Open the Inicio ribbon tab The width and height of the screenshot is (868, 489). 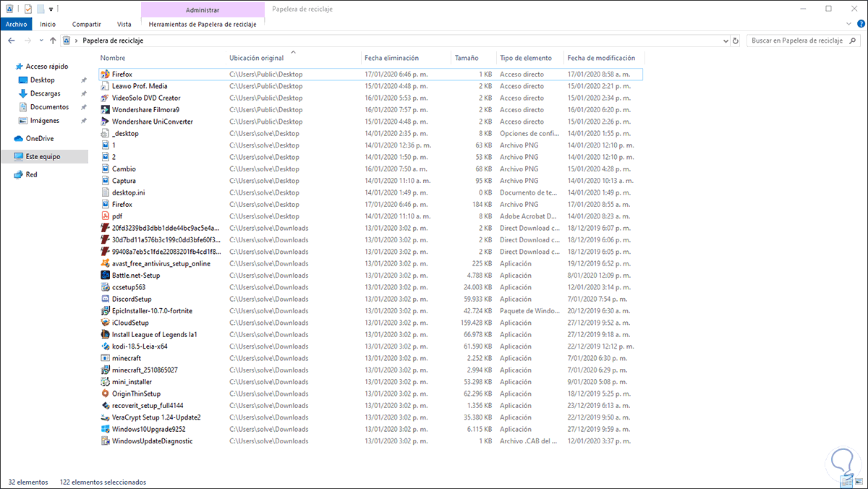point(48,24)
